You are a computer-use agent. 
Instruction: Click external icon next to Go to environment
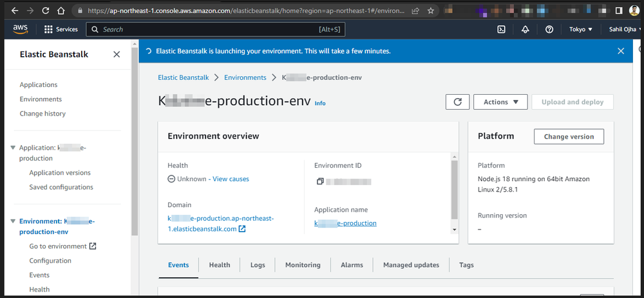tap(93, 246)
